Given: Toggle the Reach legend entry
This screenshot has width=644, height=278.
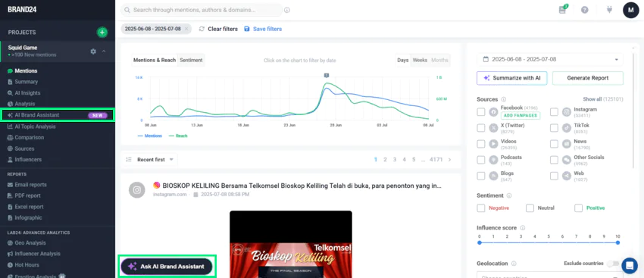Looking at the screenshot, I should (x=178, y=136).
